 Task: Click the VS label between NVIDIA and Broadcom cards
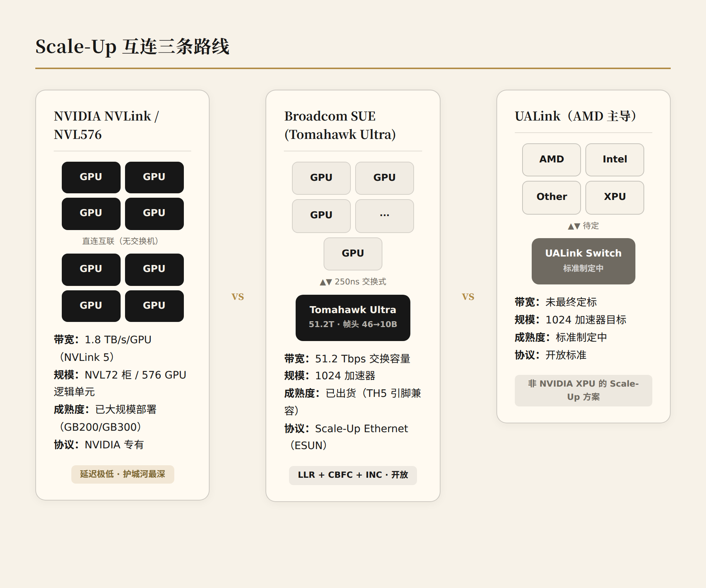coord(238,297)
